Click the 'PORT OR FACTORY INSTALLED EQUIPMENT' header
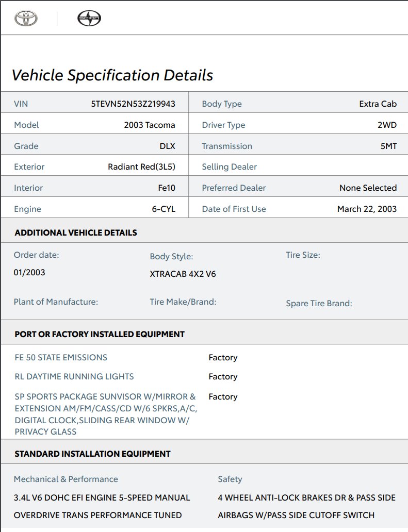Image resolution: width=408 pixels, height=532 pixels. [100, 334]
